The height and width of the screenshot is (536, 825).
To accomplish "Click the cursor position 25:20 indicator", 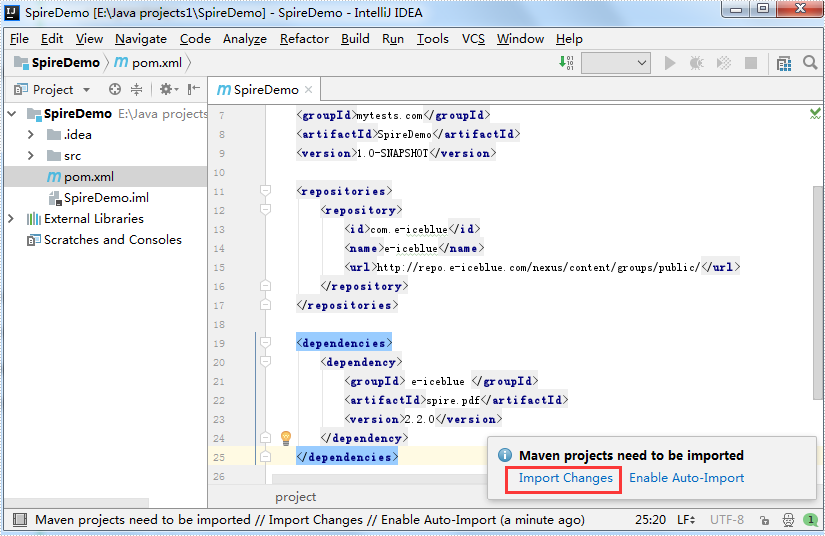I will coord(650,520).
